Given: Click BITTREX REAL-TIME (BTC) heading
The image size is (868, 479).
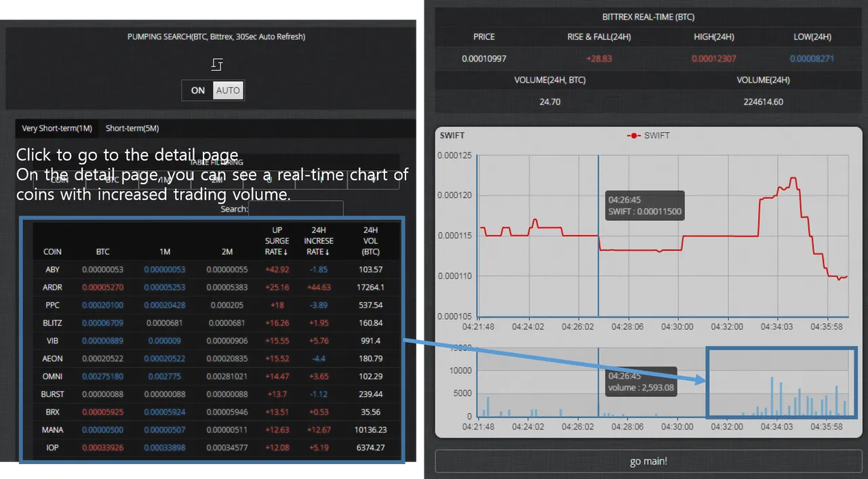Looking at the screenshot, I should pyautogui.click(x=648, y=17).
